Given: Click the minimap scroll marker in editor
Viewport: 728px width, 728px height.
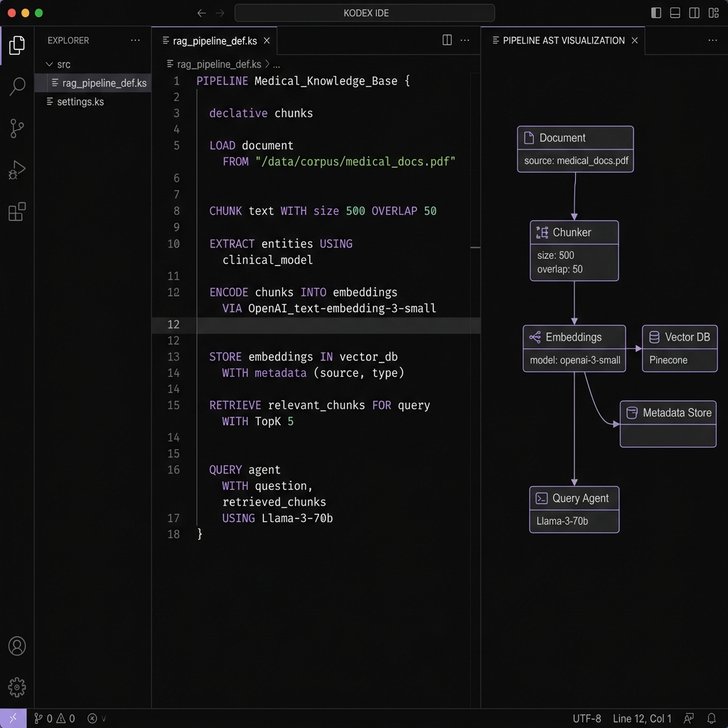Looking at the screenshot, I should [475, 247].
